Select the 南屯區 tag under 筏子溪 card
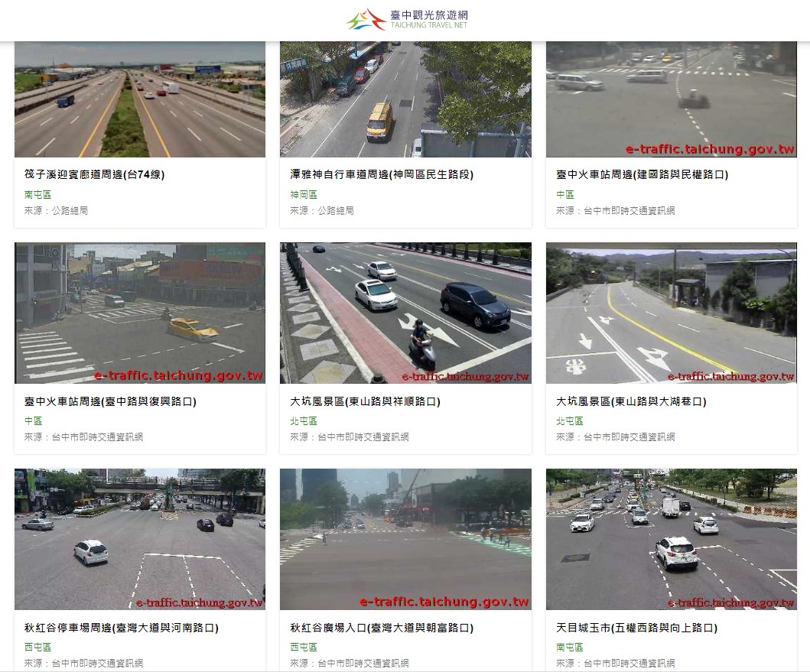The image size is (810, 672). (37, 195)
